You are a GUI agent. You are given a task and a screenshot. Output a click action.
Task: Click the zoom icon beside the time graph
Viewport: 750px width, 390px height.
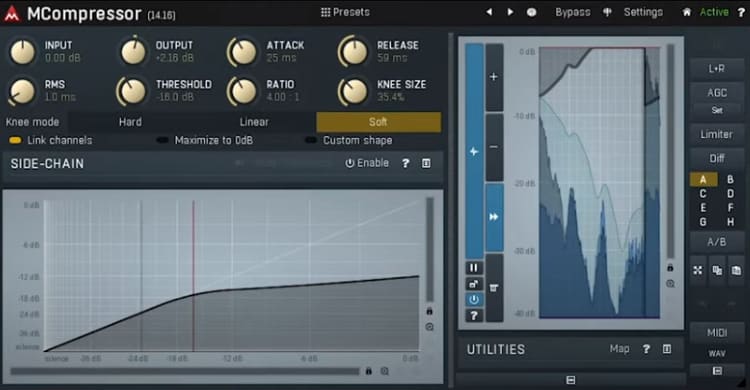click(670, 284)
